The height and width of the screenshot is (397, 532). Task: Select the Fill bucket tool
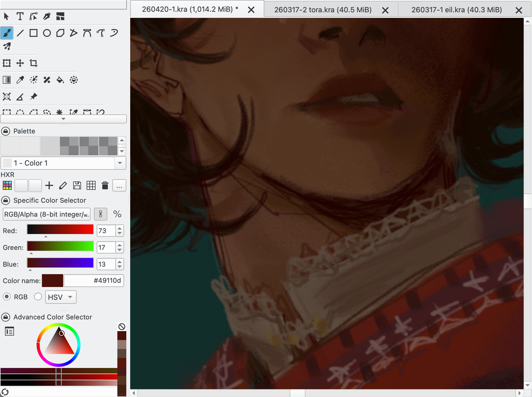tap(60, 80)
